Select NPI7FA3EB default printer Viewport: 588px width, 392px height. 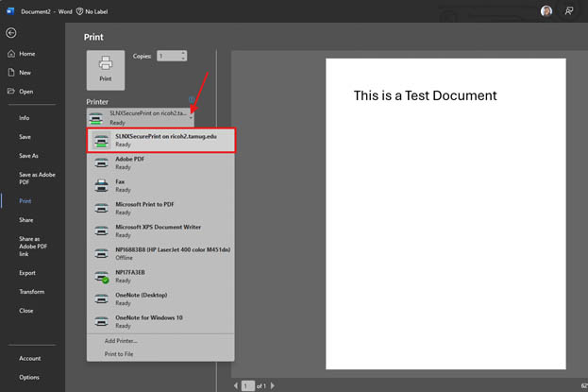click(160, 276)
